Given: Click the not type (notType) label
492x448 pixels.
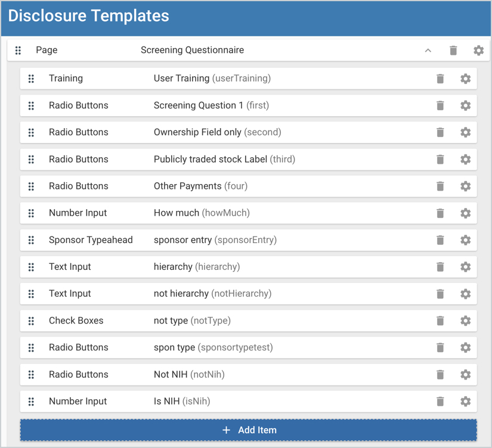Looking at the screenshot, I should coord(193,321).
